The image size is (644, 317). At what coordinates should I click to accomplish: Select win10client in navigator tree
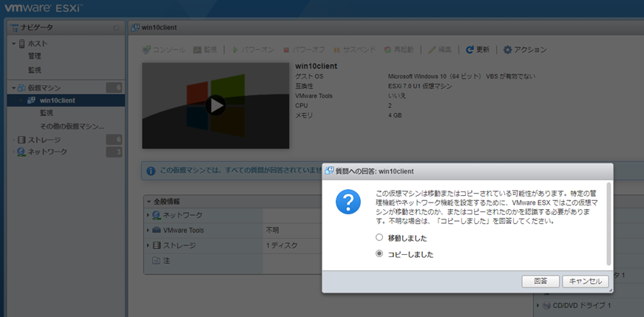tap(57, 100)
